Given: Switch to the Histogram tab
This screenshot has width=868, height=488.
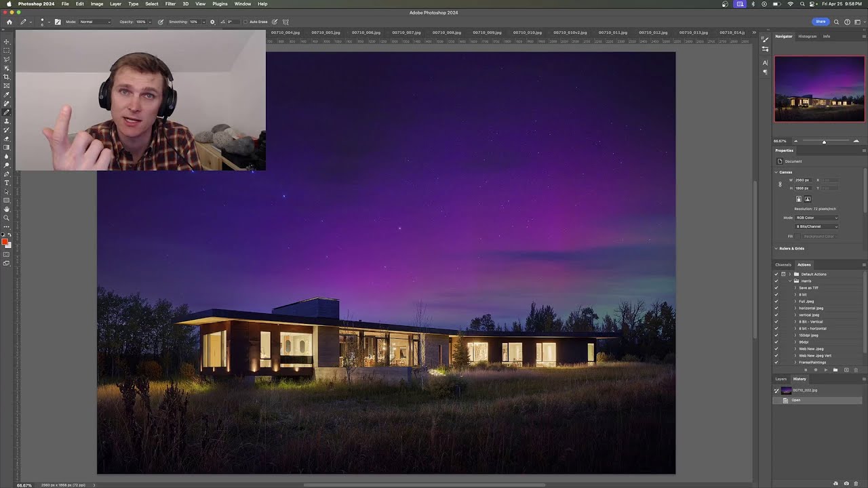Looking at the screenshot, I should click(x=807, y=36).
